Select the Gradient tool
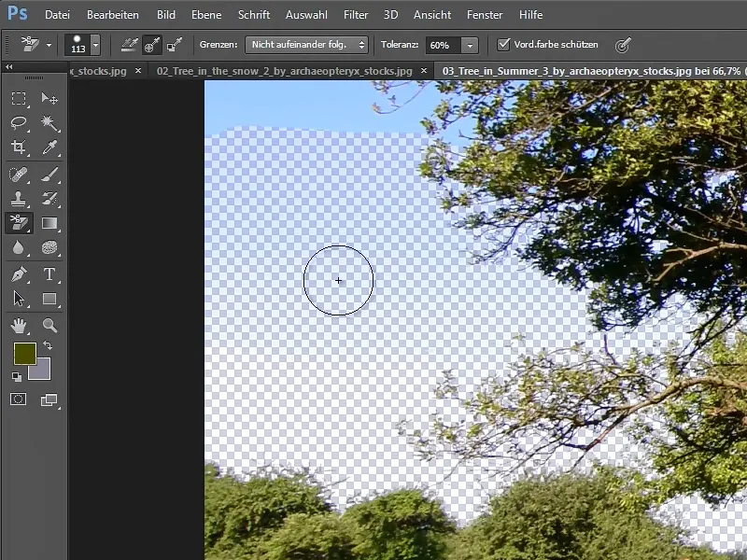The width and height of the screenshot is (747, 560). coord(49,223)
